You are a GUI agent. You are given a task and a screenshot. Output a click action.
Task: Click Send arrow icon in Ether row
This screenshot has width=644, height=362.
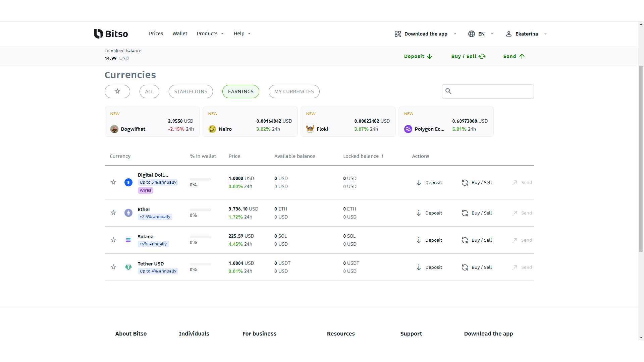pyautogui.click(x=515, y=213)
